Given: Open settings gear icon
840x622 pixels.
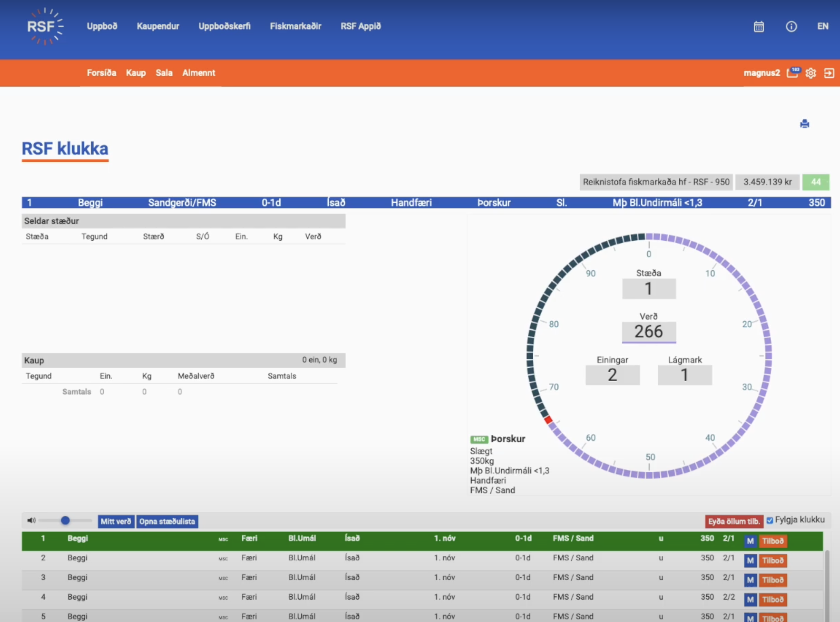Looking at the screenshot, I should 810,73.
